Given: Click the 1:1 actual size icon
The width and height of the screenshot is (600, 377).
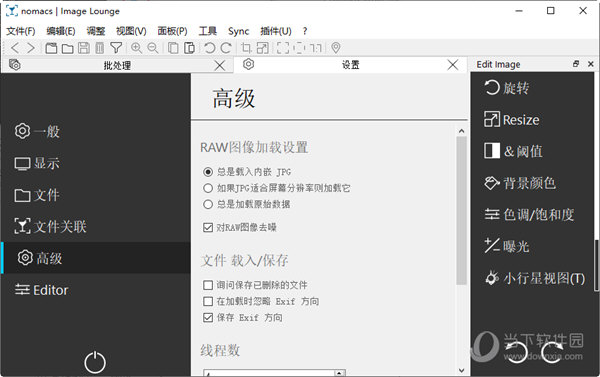Looking at the screenshot, I should [x=315, y=48].
